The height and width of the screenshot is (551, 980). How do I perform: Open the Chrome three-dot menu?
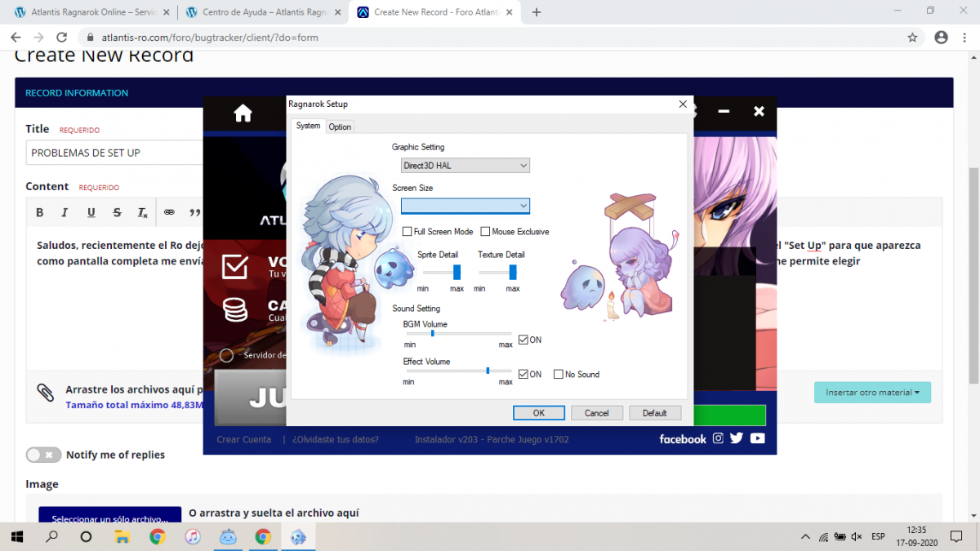tap(965, 38)
